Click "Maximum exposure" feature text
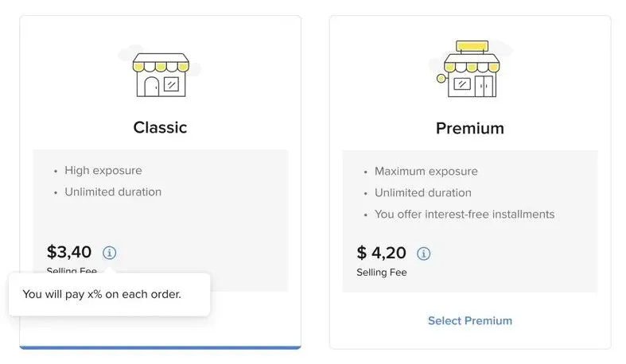Image resolution: width=626 pixels, height=364 pixels. pos(426,172)
